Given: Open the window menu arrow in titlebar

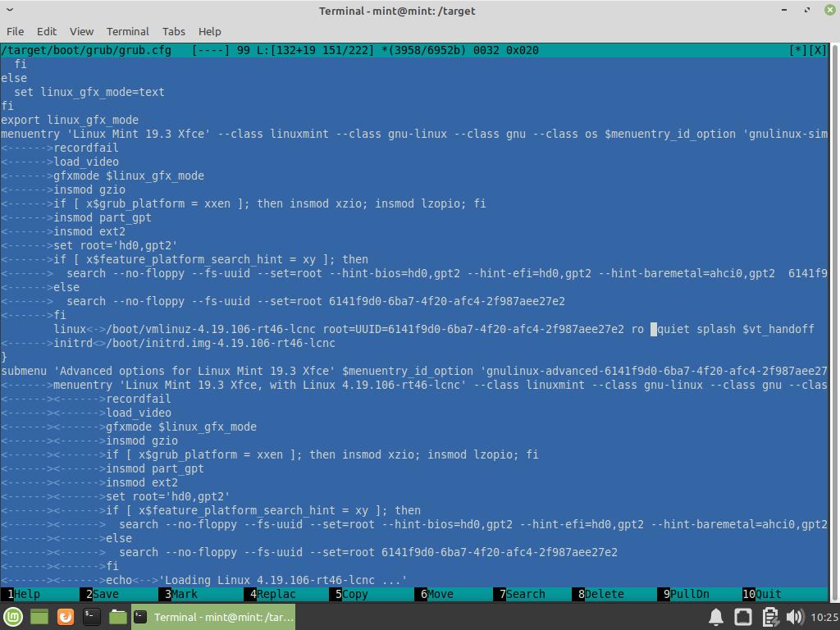Looking at the screenshot, I should [10, 10].
